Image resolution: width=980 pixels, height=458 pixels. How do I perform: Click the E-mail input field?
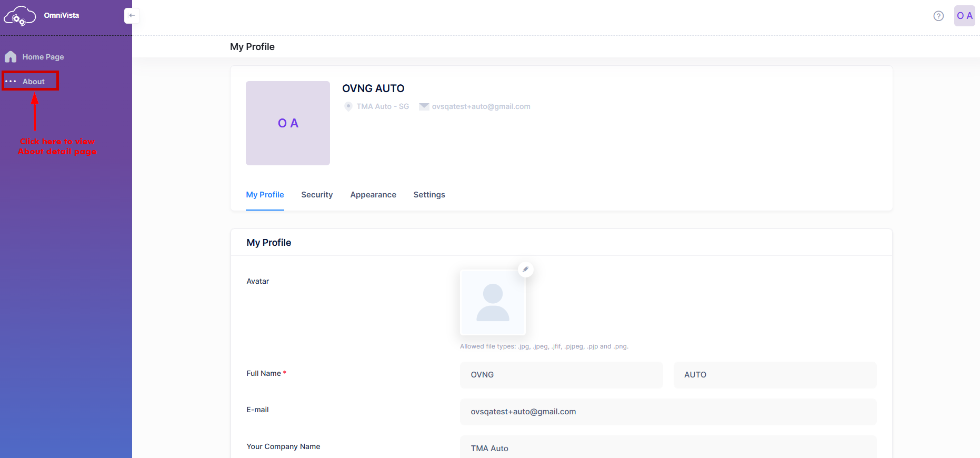click(x=668, y=412)
